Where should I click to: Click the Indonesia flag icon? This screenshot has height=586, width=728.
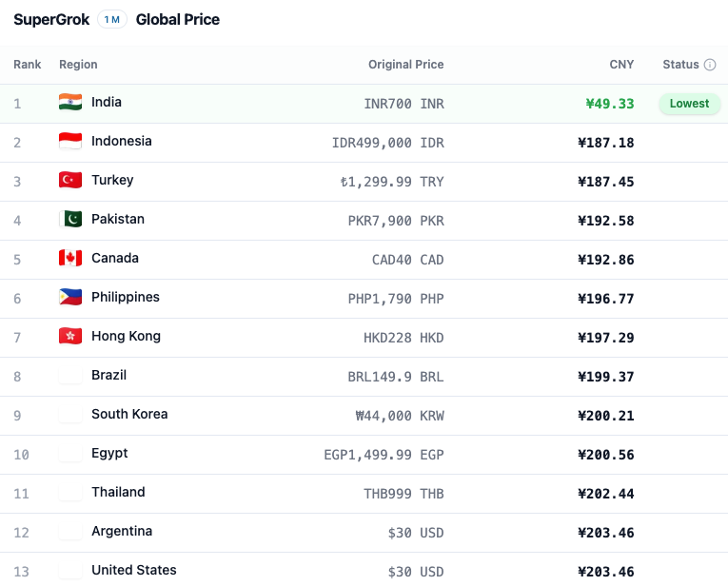70,141
